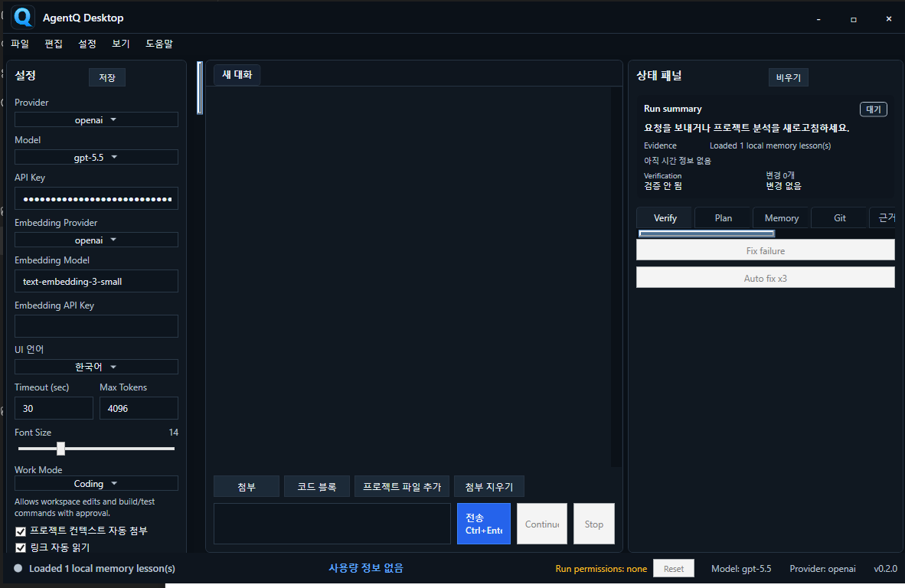Click the 프로젝트 파일 추가 button

click(x=402, y=486)
